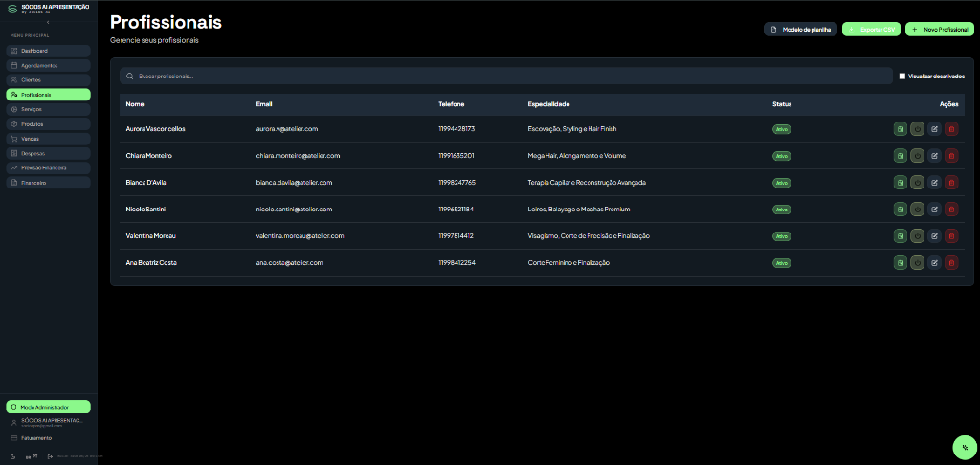This screenshot has width=980, height=465.
Task: Open Previsão Financeira menu item
Action: click(x=48, y=168)
